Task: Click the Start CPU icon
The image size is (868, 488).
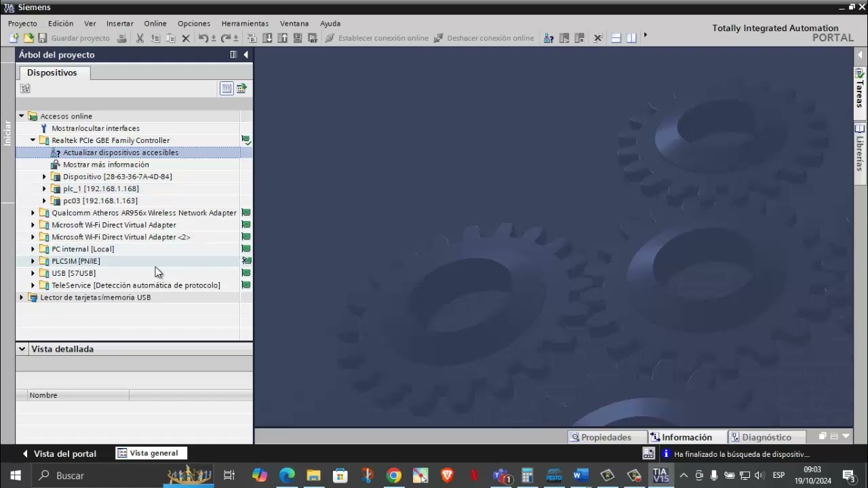Action: click(564, 38)
